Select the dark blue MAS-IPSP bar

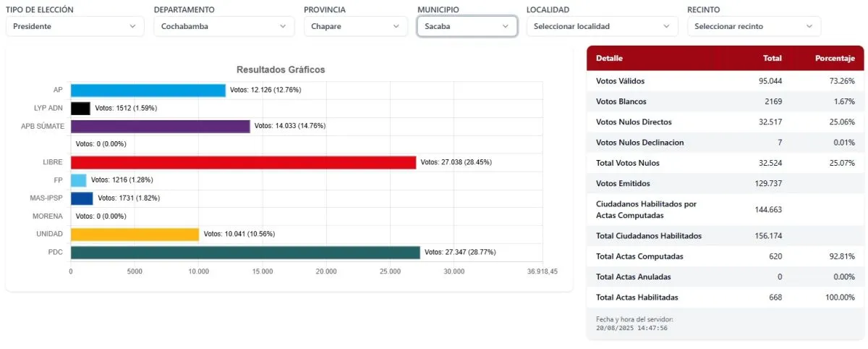pos(82,198)
